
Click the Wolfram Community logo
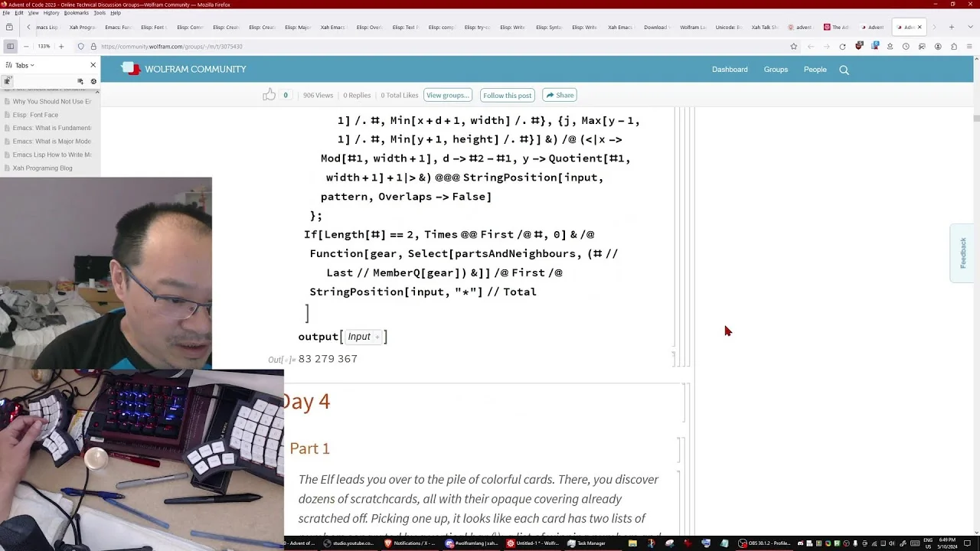(184, 69)
